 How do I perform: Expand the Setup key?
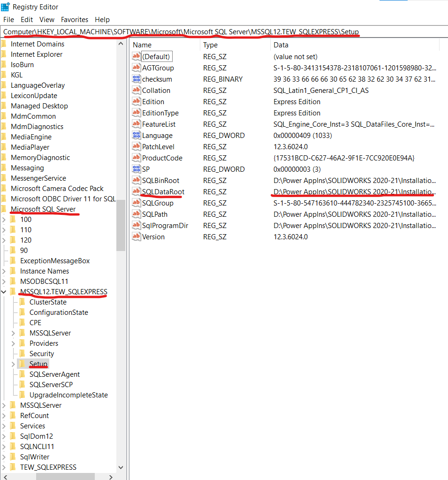tap(13, 364)
